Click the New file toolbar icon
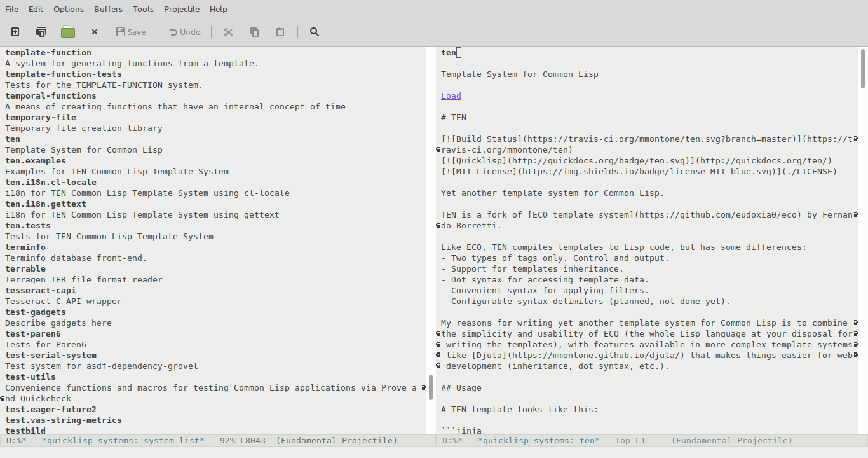Image resolution: width=868 pixels, height=458 pixels. click(15, 32)
